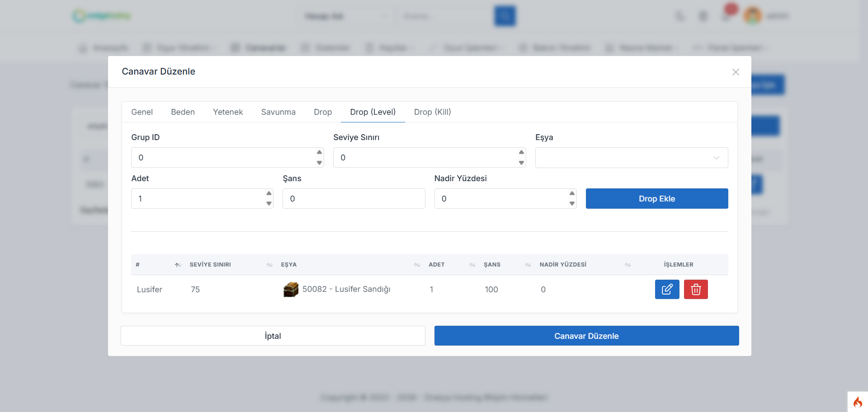The image size is (868, 412).
Task: Edit the Lusifer drop row
Action: click(x=667, y=289)
